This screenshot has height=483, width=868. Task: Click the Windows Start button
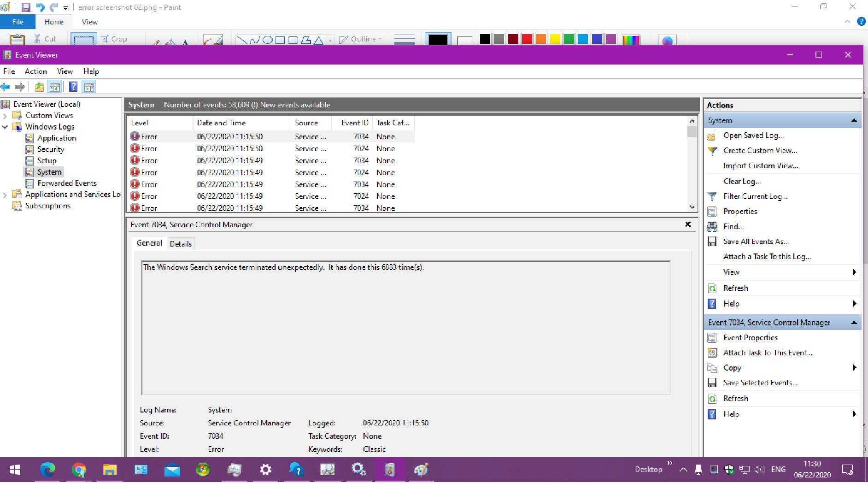click(15, 470)
